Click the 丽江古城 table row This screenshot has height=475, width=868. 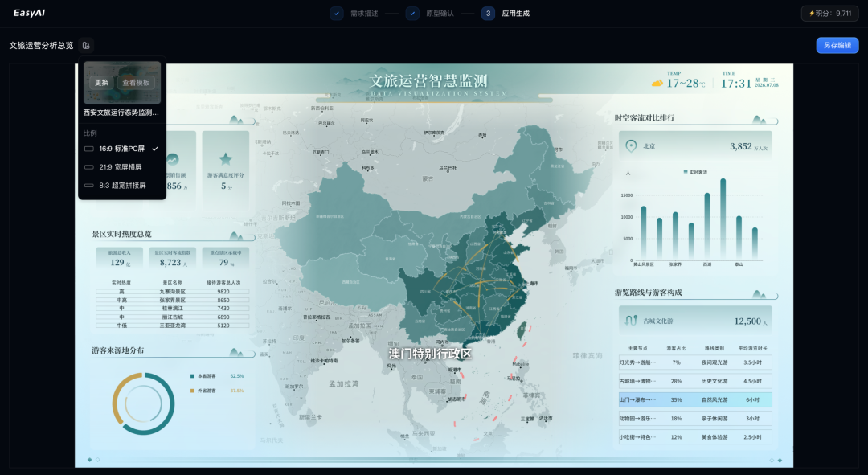(x=172, y=317)
